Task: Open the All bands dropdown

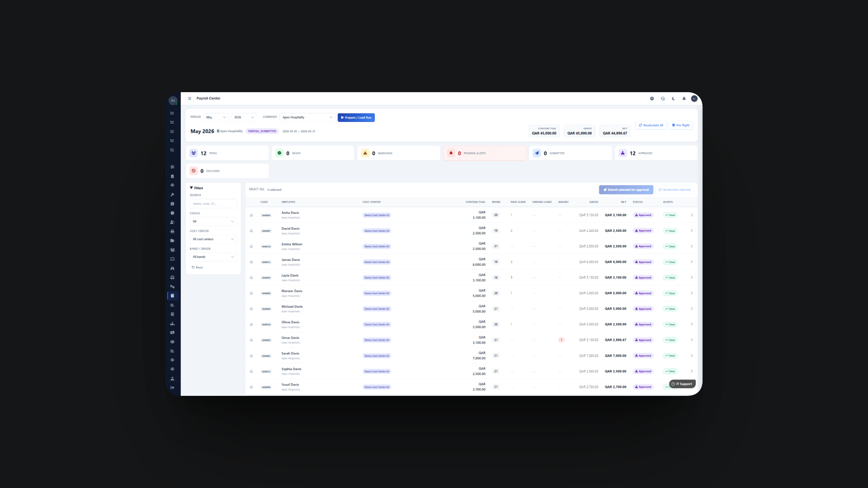Action: click(x=213, y=257)
